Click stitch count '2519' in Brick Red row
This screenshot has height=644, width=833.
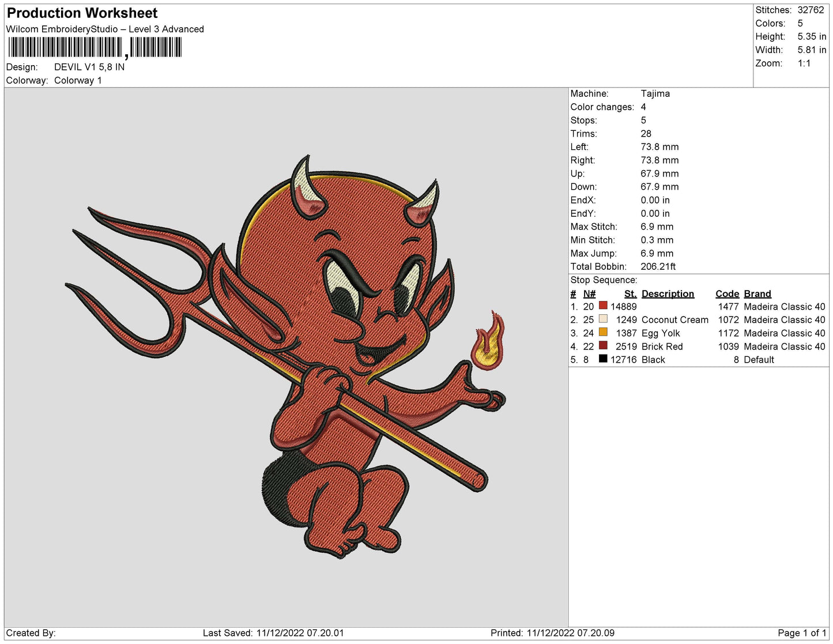click(626, 347)
